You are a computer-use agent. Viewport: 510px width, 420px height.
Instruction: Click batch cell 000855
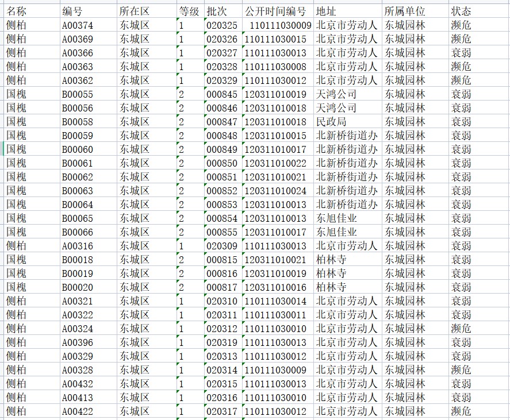(x=221, y=232)
